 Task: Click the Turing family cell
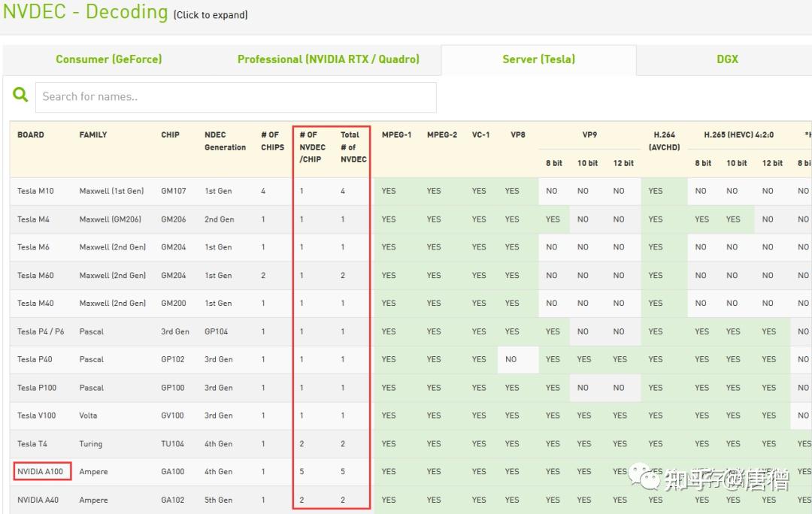[x=91, y=443]
